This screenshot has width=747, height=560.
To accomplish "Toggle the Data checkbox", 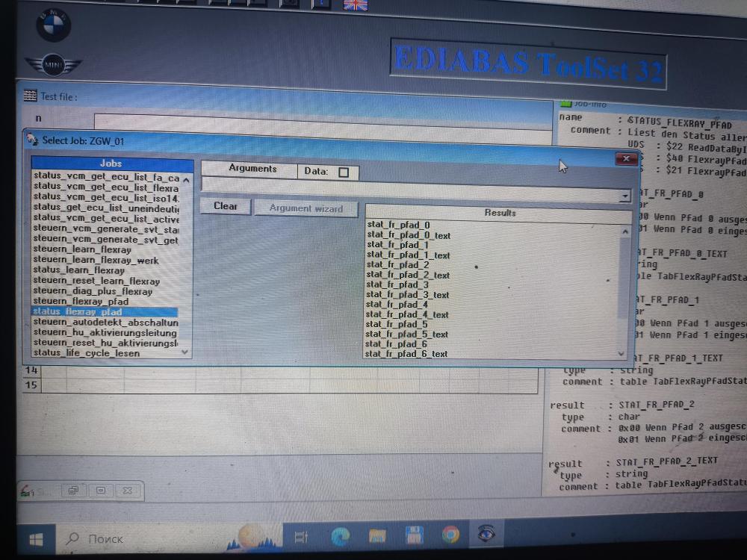I will 344,172.
